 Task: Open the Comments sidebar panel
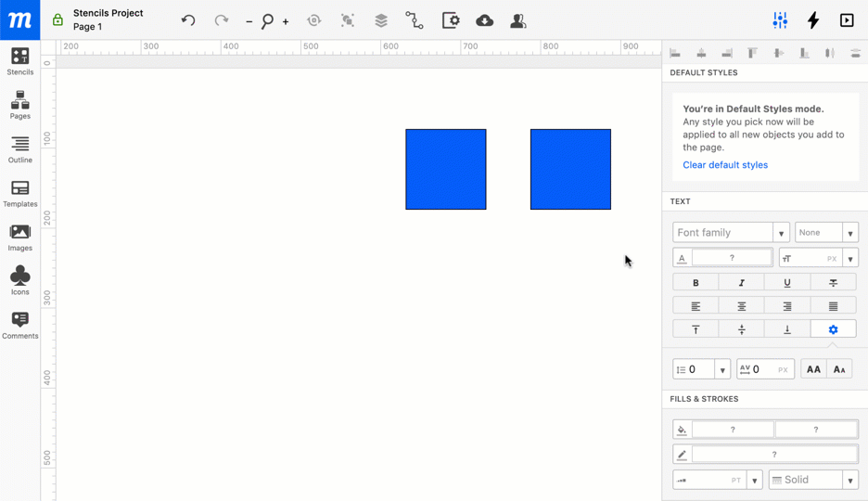pos(19,325)
